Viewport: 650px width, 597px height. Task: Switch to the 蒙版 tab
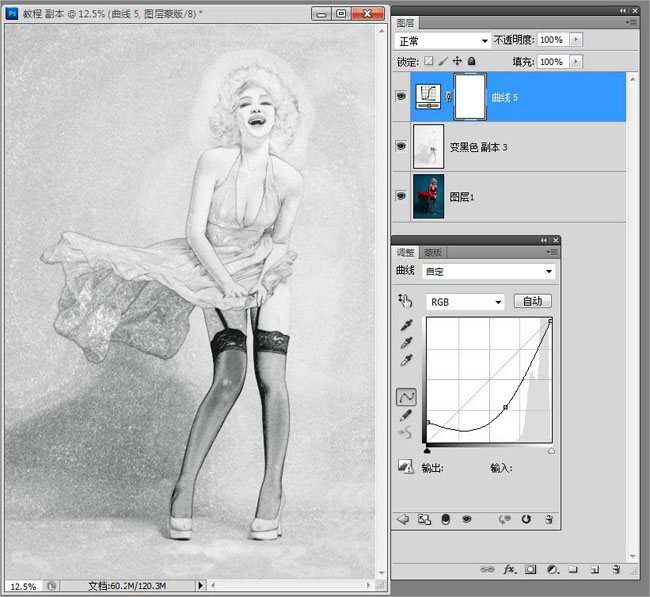click(x=433, y=252)
